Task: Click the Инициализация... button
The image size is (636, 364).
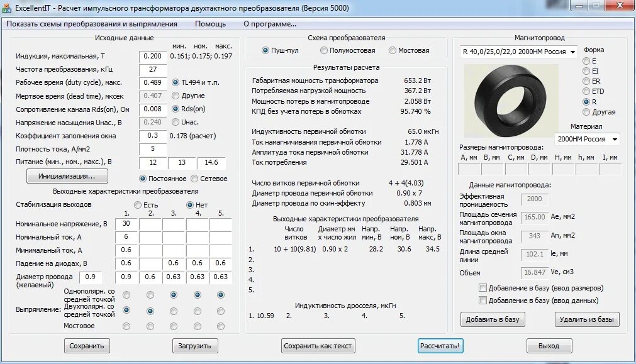Action: pos(67,176)
